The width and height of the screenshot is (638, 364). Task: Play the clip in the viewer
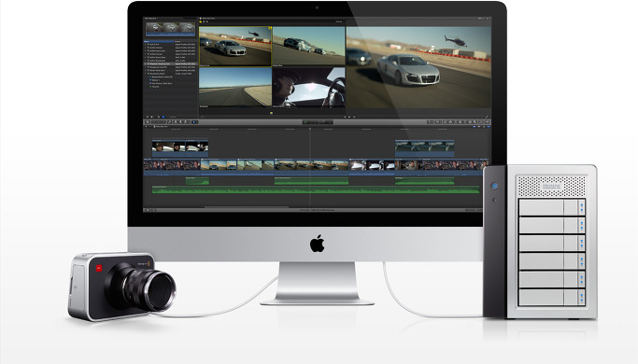tap(349, 117)
